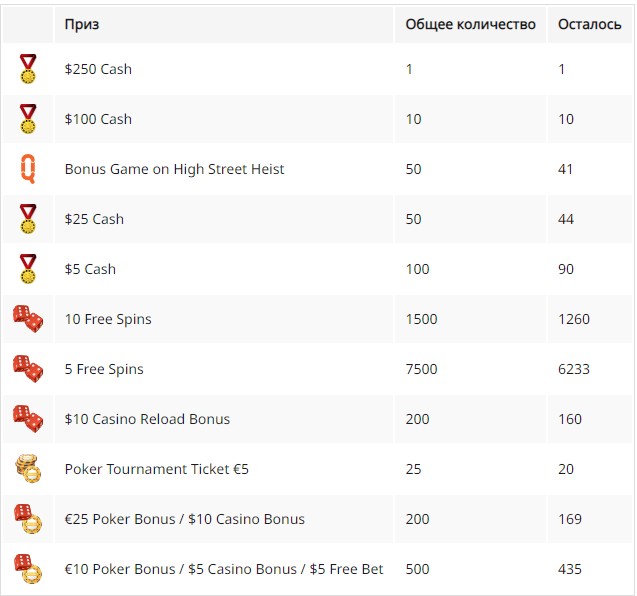Click the medal icon beside $100 Cash
This screenshot has height=596, width=637.
[x=28, y=119]
